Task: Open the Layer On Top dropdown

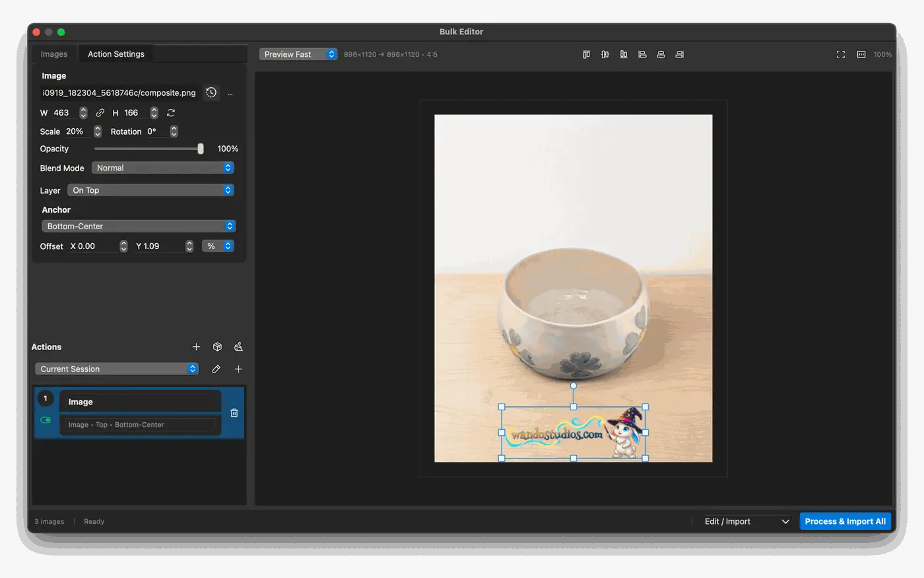Action: pyautogui.click(x=150, y=190)
